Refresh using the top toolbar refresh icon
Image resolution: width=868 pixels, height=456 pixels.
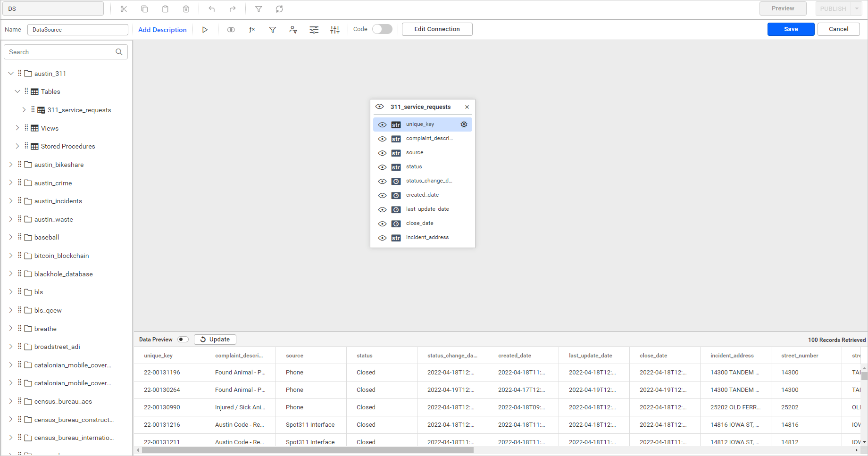tap(279, 8)
